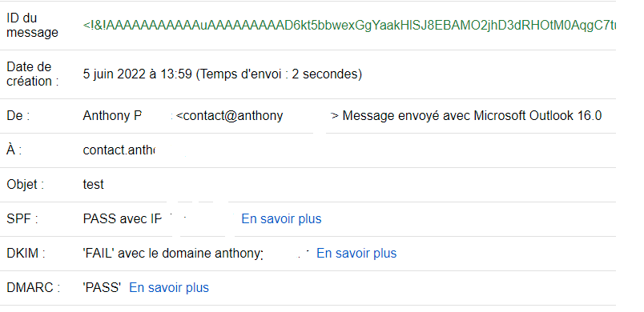Viewport: 644px width, 312px height.
Task: Click the "À :" recipient label
Action: pyautogui.click(x=14, y=150)
